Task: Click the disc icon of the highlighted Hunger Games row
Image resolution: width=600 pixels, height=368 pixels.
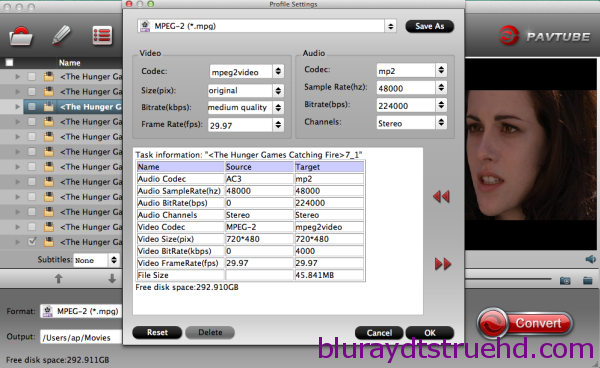Action: (49, 107)
